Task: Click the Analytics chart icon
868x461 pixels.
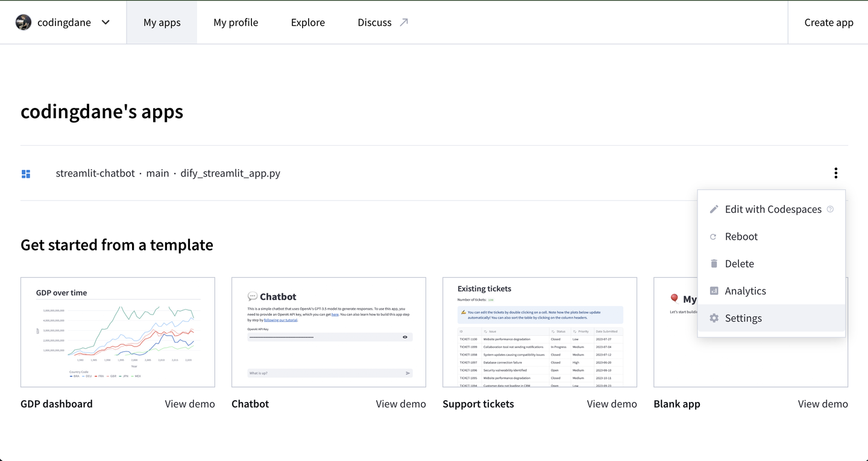Action: pyautogui.click(x=714, y=291)
